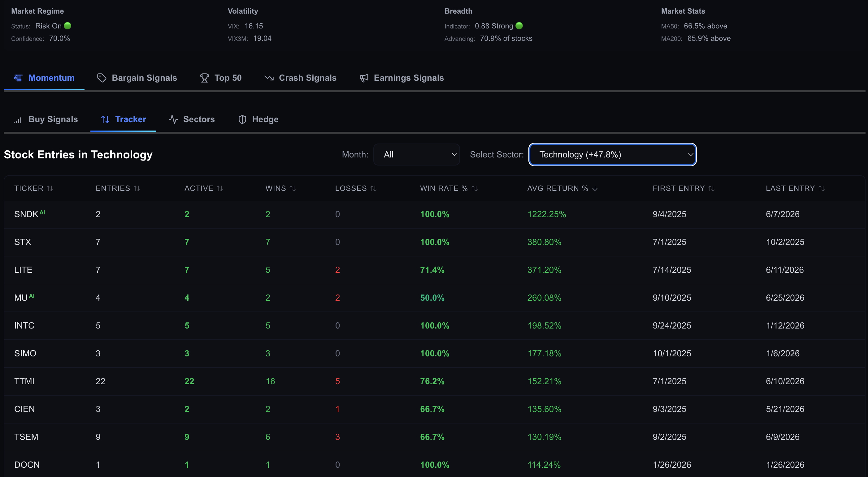
Task: Switch to the Tracker sub-tab
Action: [123, 119]
